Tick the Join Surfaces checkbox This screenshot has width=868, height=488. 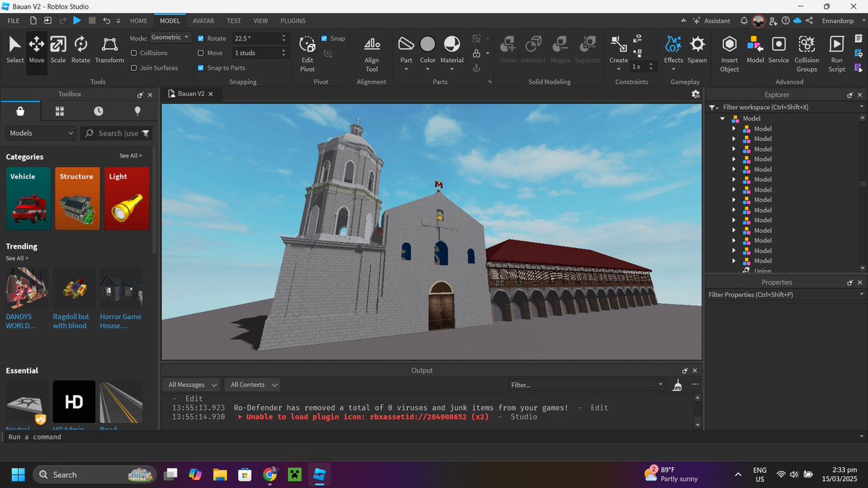[134, 68]
